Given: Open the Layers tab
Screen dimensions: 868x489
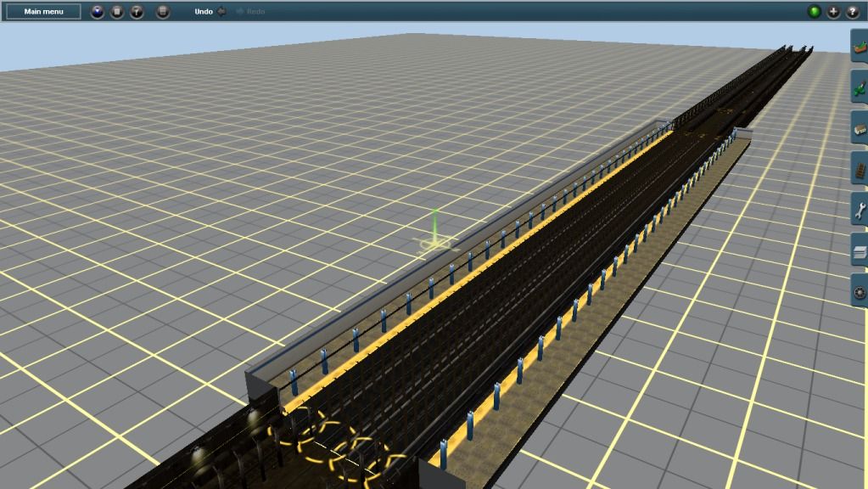Looking at the screenshot, I should pos(860,251).
